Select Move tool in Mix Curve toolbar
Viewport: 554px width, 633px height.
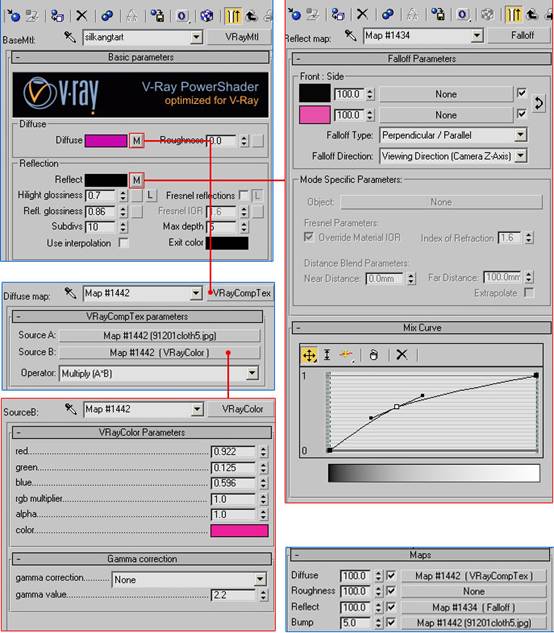pos(309,355)
